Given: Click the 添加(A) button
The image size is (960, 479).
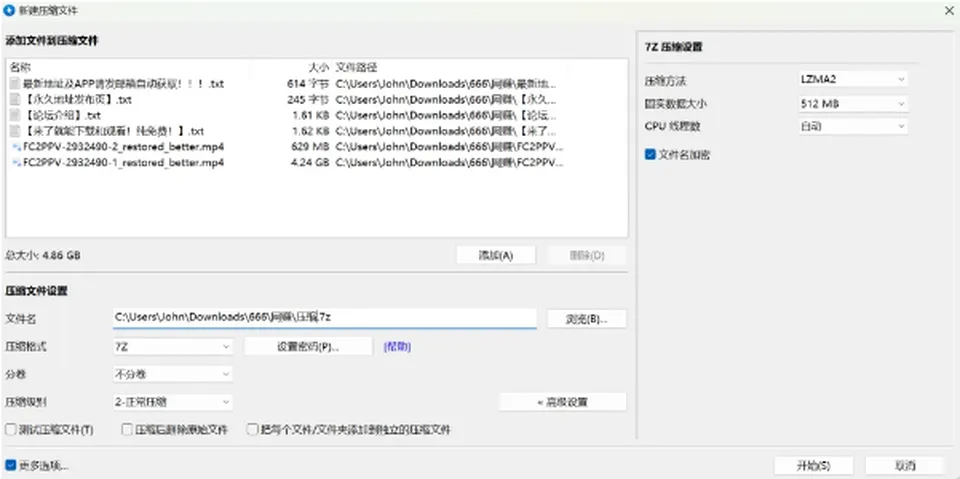Looking at the screenshot, I should pyautogui.click(x=496, y=255).
